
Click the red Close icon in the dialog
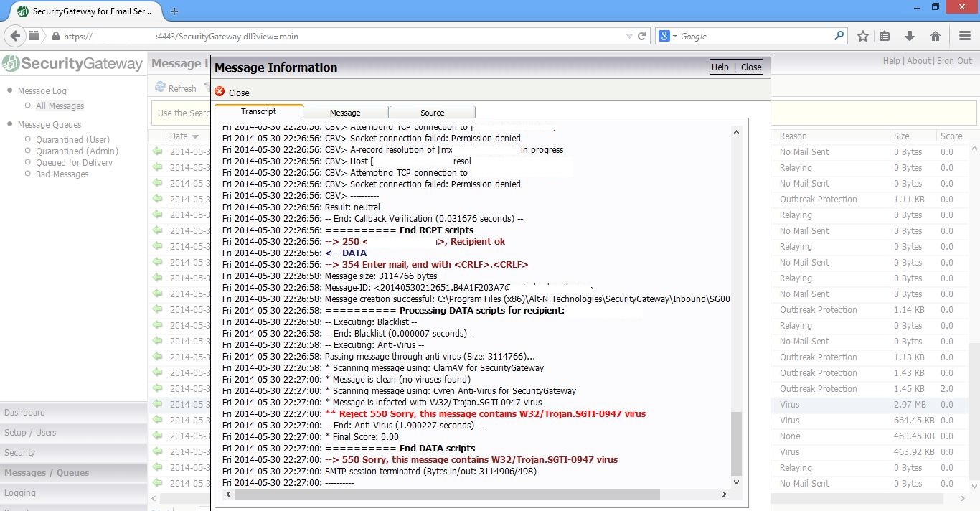tap(220, 93)
